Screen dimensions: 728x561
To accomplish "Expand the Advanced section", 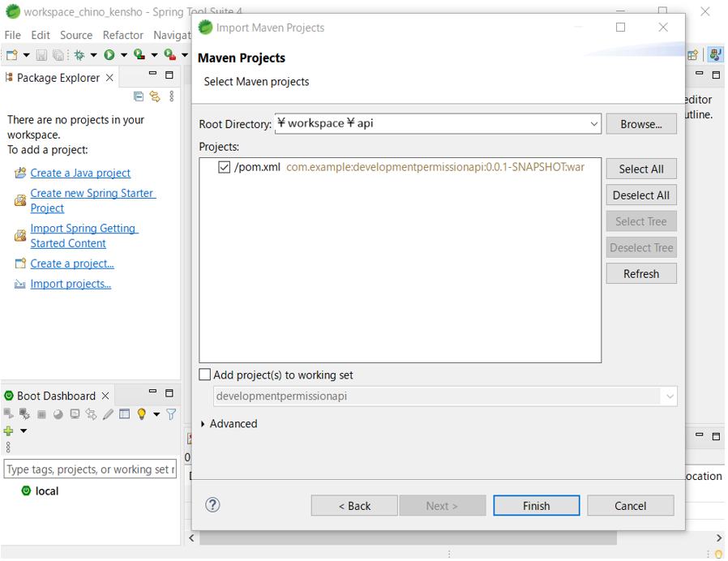I will coord(203,424).
